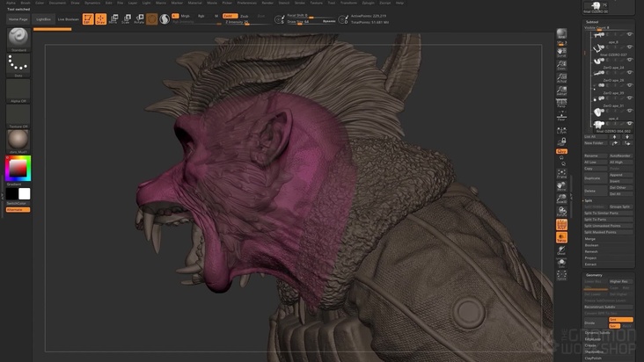Toggle Ghost transparency icon

pos(561,250)
